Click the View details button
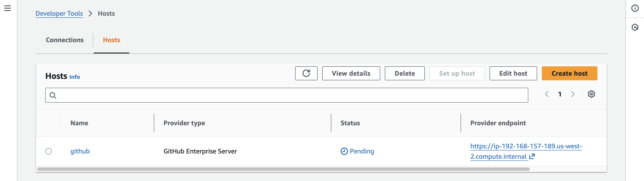Viewport: 644px width, 181px height. point(351,73)
